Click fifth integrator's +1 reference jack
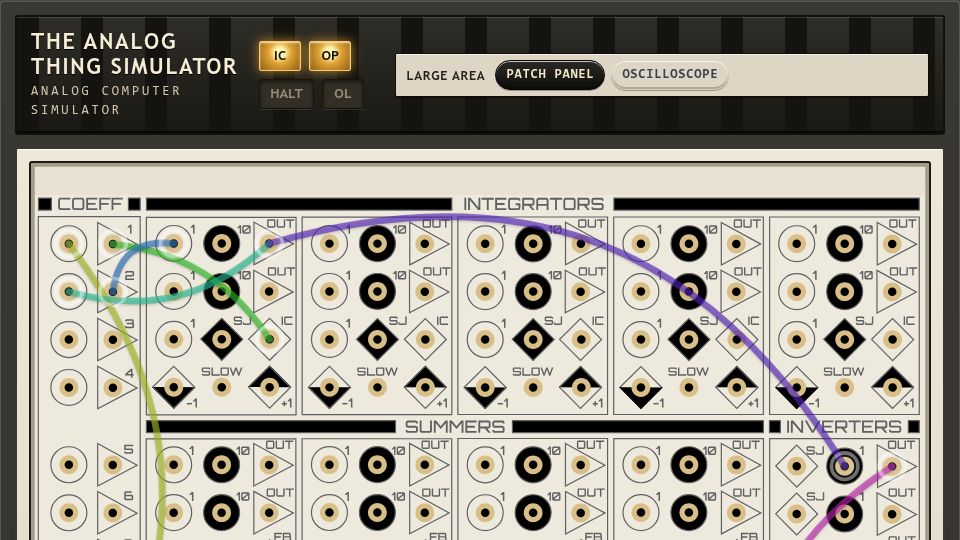The image size is (960, 540). 891,387
